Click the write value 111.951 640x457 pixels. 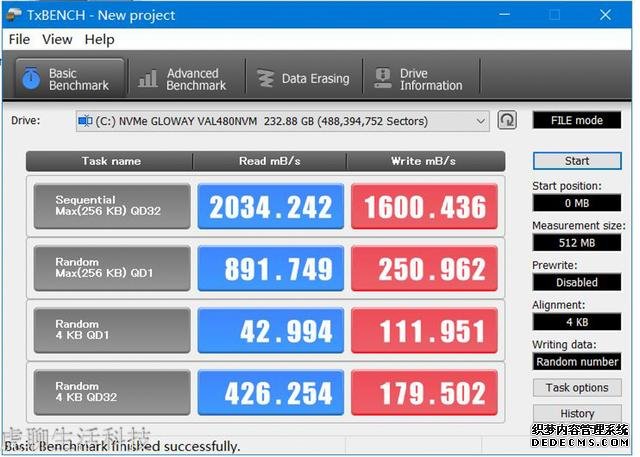tap(424, 330)
